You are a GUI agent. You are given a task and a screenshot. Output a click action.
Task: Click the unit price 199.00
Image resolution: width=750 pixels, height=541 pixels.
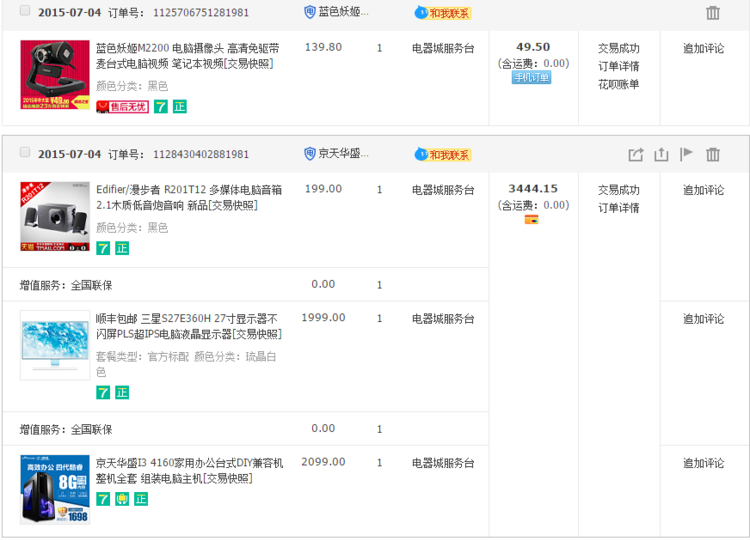pyautogui.click(x=323, y=189)
